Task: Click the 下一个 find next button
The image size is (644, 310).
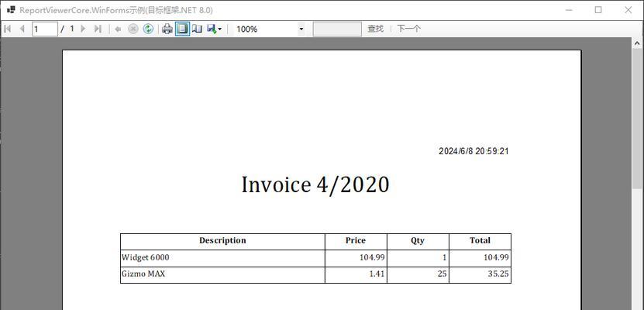Action: click(409, 29)
